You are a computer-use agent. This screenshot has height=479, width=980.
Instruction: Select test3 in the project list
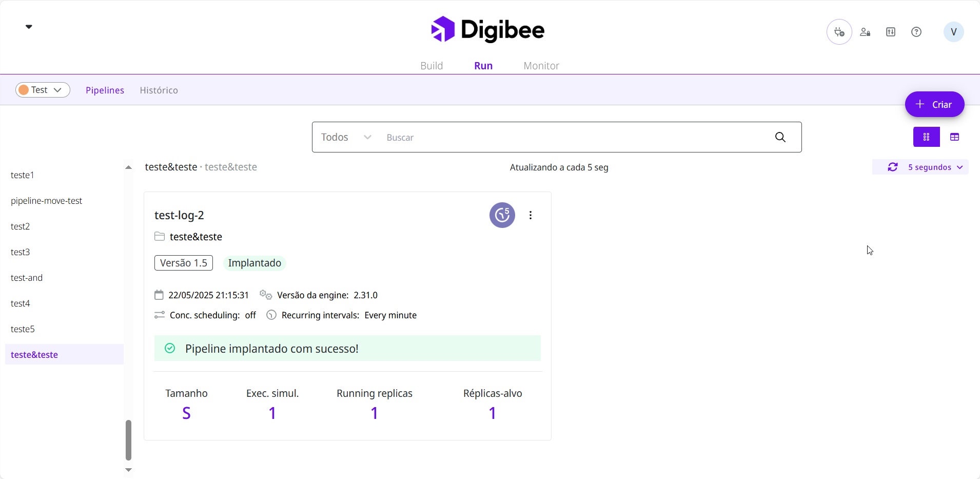[21, 252]
